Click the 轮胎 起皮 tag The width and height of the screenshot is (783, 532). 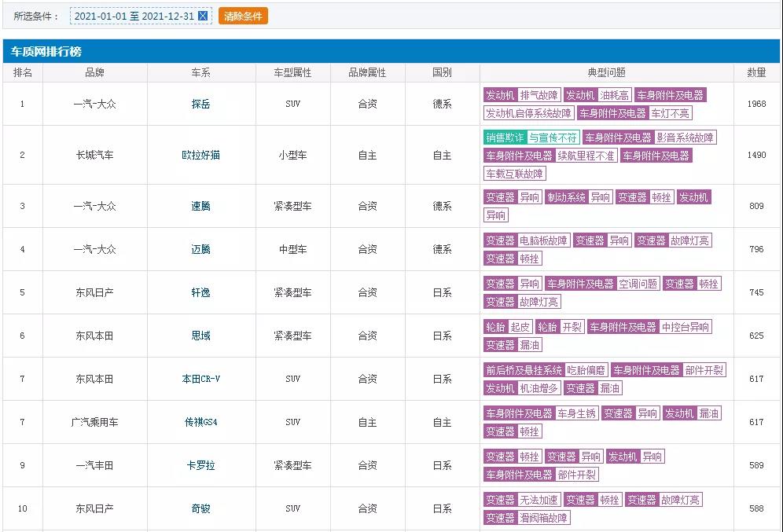(508, 327)
